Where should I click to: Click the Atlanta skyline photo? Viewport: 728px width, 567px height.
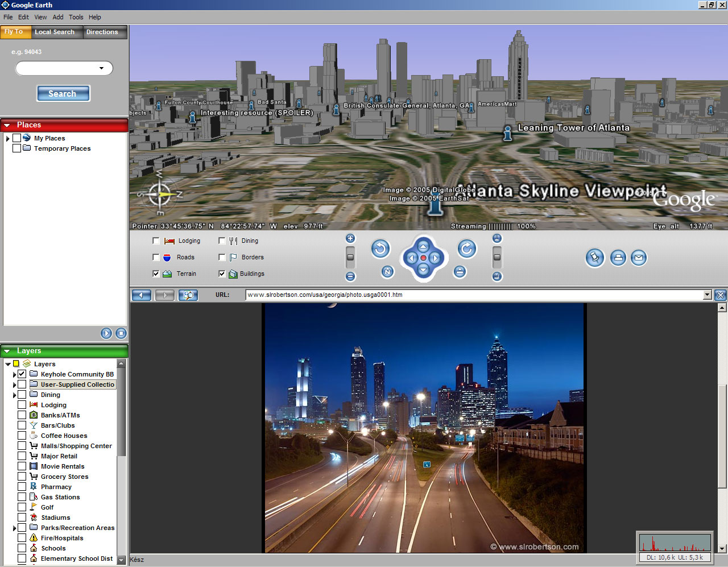pyautogui.click(x=424, y=428)
